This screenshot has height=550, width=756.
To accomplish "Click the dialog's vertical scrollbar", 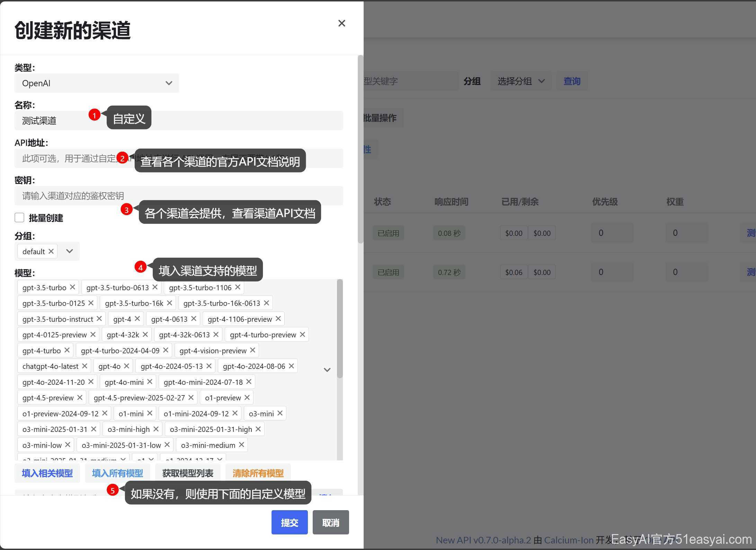I will [x=361, y=149].
